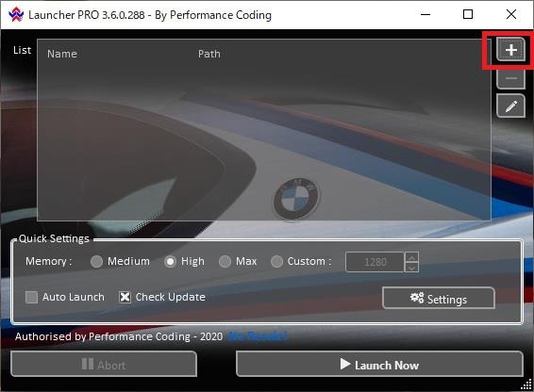Click the Launcher PRO logo in title bar
The height and width of the screenshot is (392, 534).
[x=16, y=15]
